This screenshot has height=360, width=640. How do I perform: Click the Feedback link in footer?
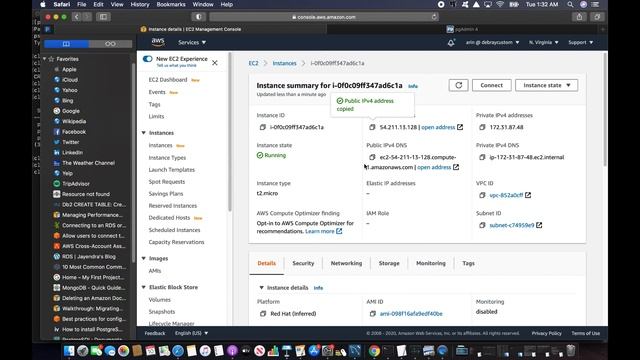(x=155, y=333)
